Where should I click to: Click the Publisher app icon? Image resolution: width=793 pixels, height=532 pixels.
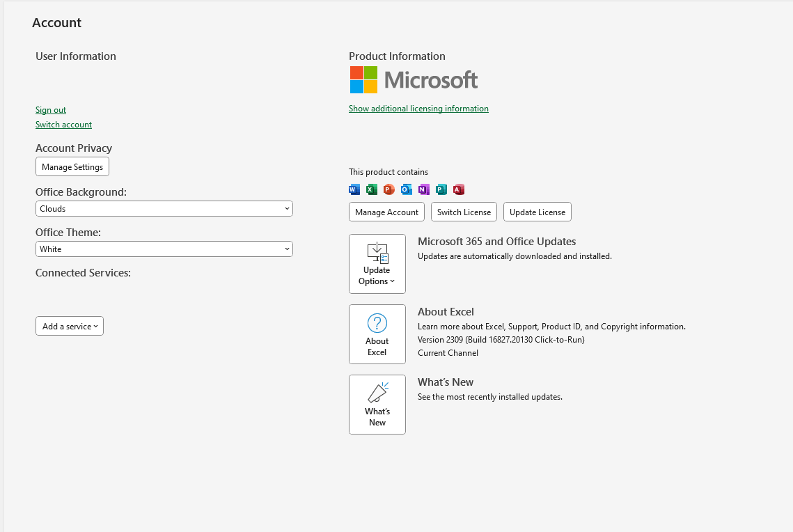click(441, 189)
